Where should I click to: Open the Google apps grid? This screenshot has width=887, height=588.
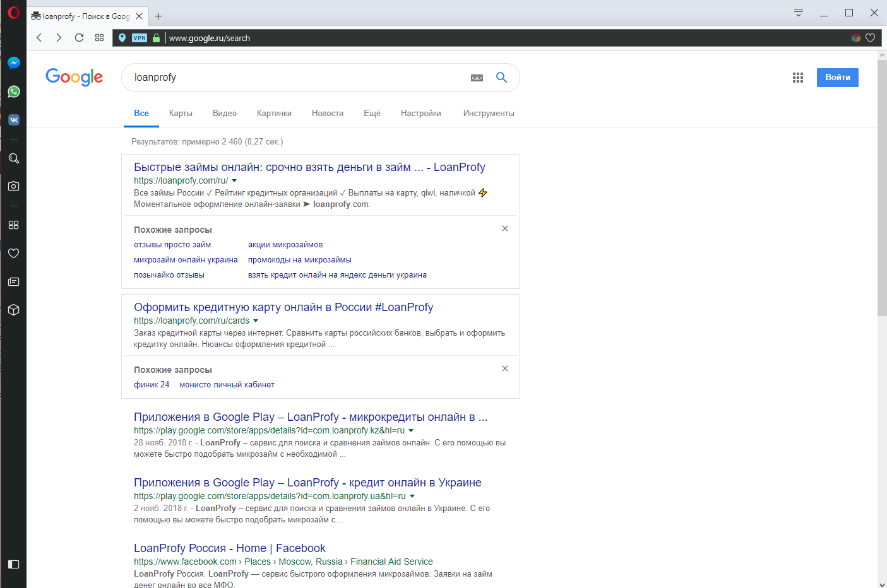click(x=798, y=78)
